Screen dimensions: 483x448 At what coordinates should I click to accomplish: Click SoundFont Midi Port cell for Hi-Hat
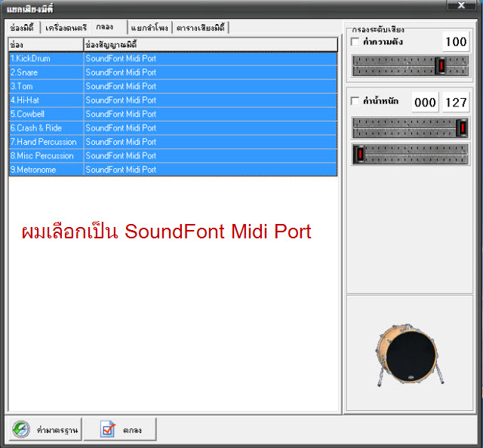[x=211, y=100]
